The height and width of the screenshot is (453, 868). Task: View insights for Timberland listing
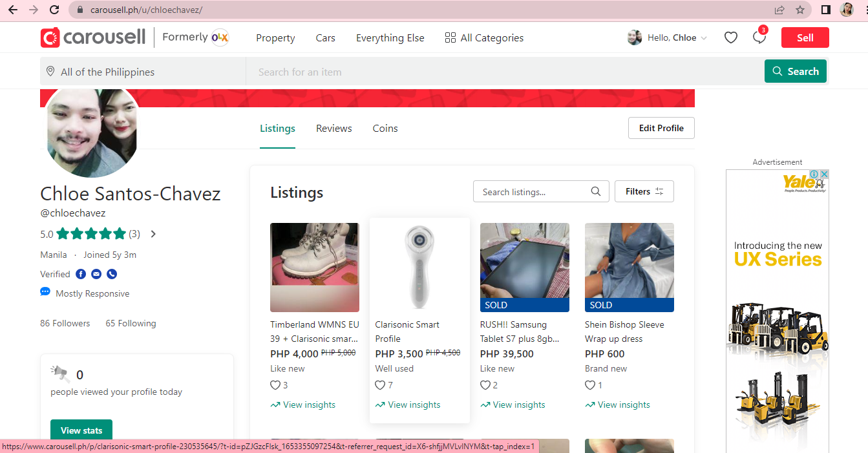pyautogui.click(x=303, y=405)
